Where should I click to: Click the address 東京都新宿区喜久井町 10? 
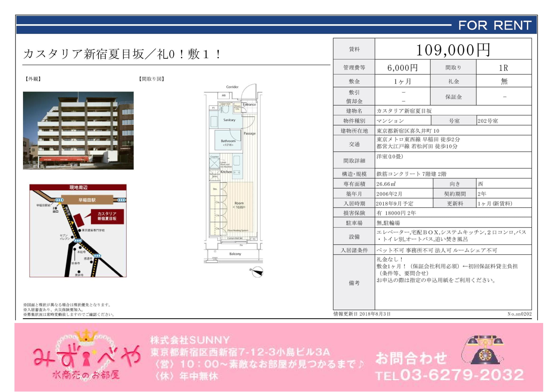[408, 131]
